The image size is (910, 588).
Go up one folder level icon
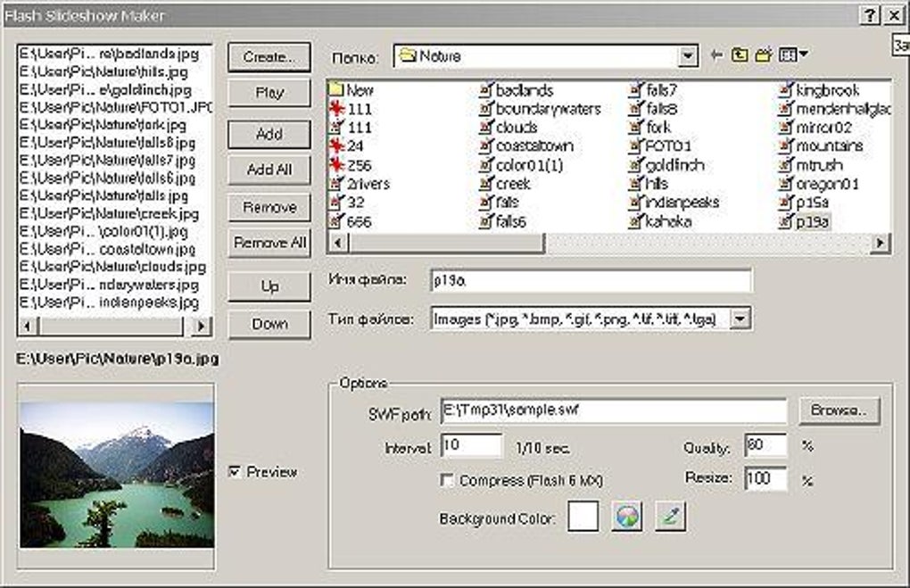740,55
